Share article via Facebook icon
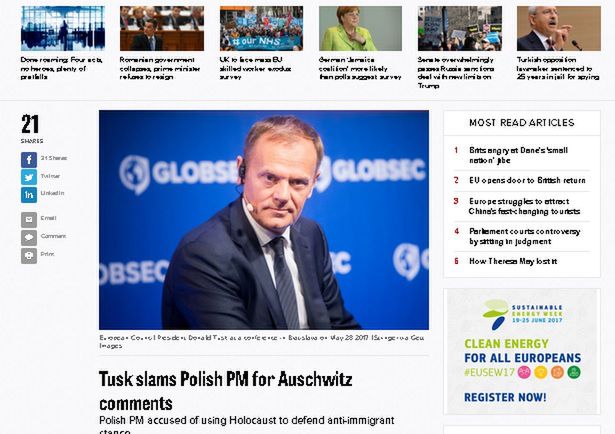615x434 pixels. point(29,160)
